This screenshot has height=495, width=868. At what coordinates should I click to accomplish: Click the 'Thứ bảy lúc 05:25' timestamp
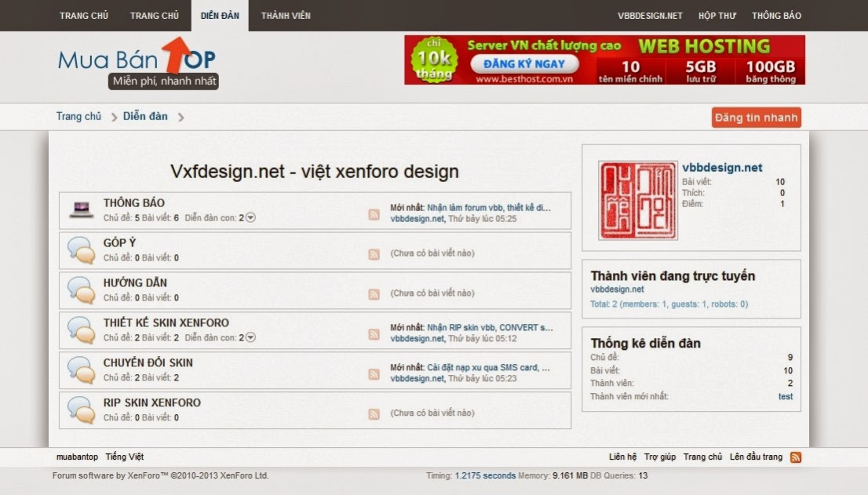click(x=482, y=219)
